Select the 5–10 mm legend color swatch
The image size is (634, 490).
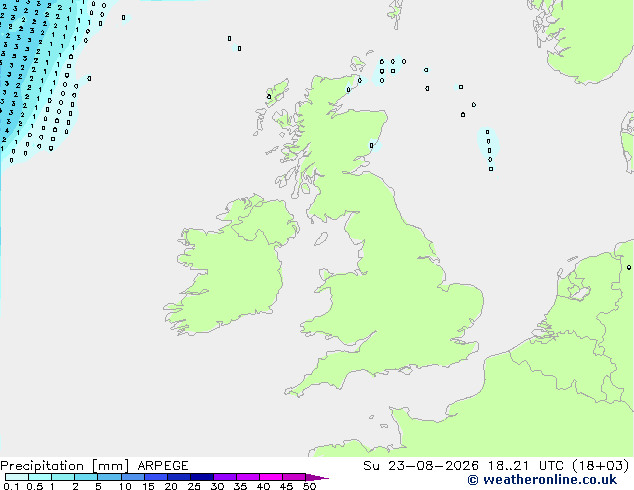(110, 477)
